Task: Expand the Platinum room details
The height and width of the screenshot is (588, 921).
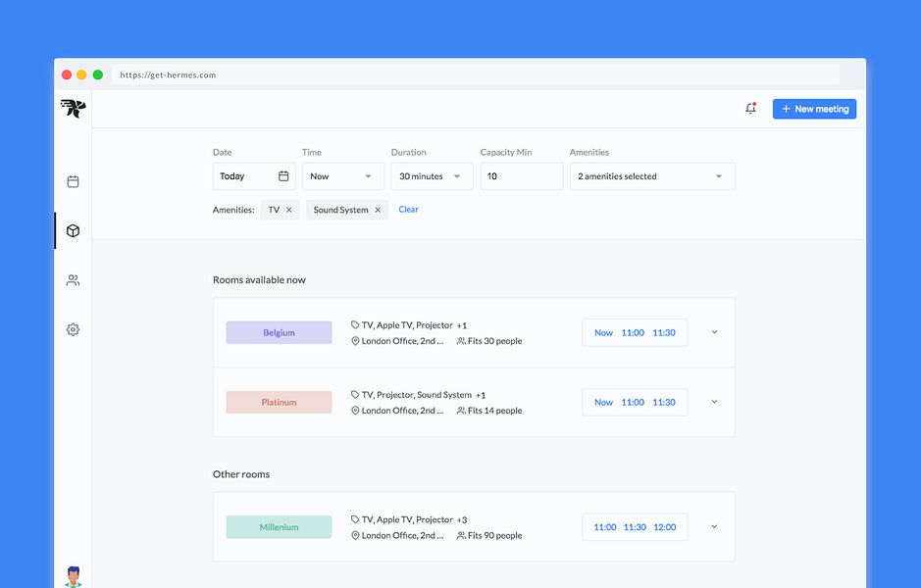Action: pyautogui.click(x=714, y=402)
